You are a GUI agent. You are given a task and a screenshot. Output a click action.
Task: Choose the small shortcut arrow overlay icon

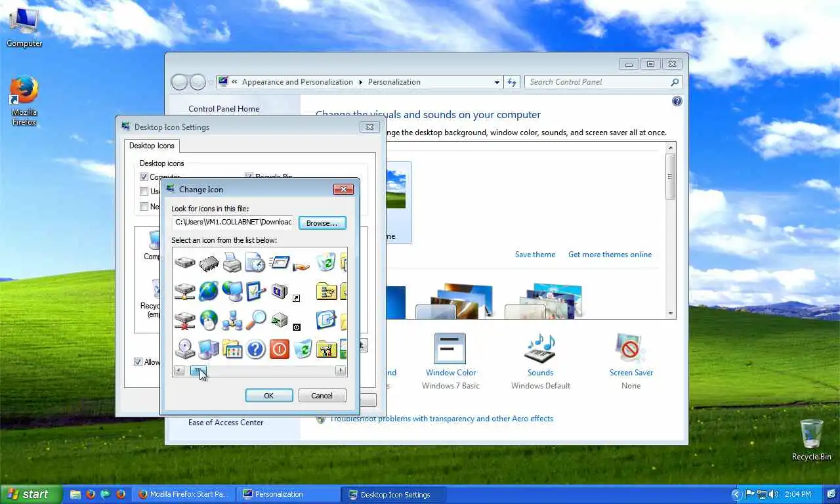pos(297,298)
